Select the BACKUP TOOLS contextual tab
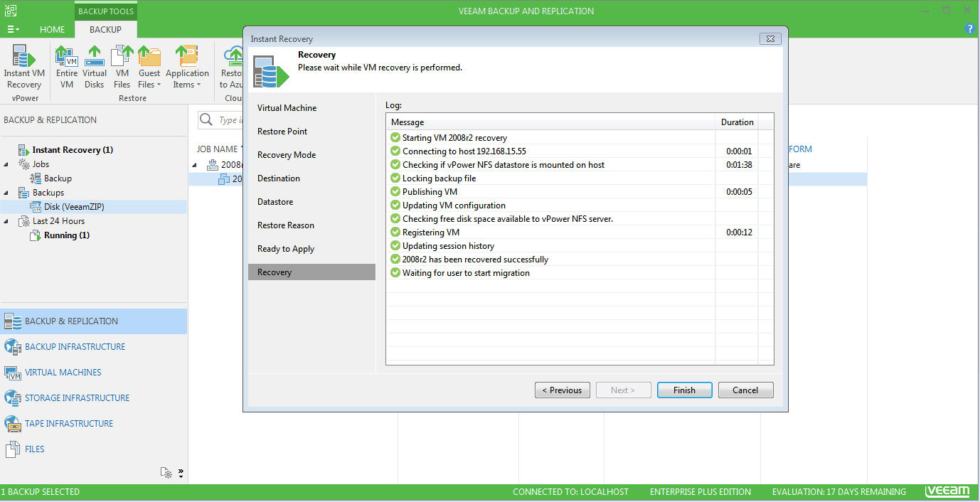This screenshot has height=502, width=980. pyautogui.click(x=105, y=11)
